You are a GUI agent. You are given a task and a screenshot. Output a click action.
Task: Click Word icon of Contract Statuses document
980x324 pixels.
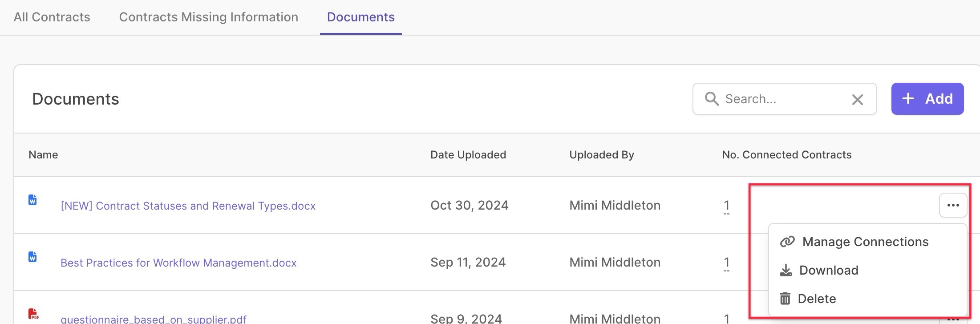pyautogui.click(x=32, y=200)
